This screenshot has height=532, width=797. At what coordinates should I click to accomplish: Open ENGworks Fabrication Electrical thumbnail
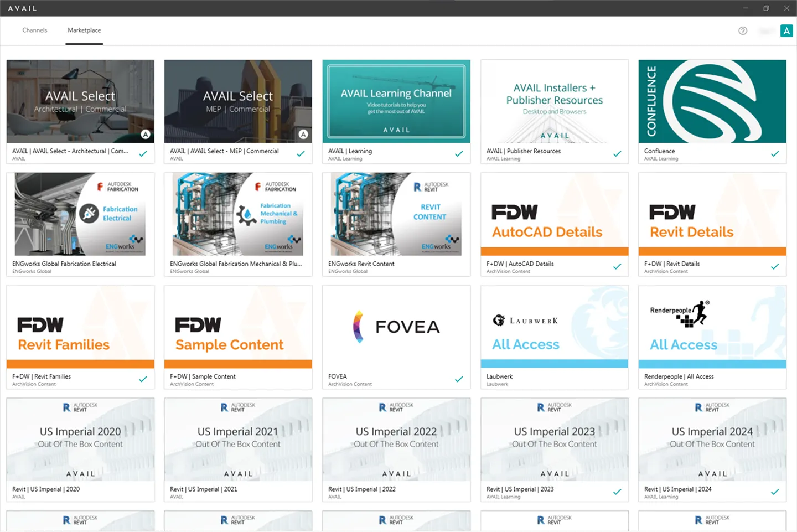[80, 214]
